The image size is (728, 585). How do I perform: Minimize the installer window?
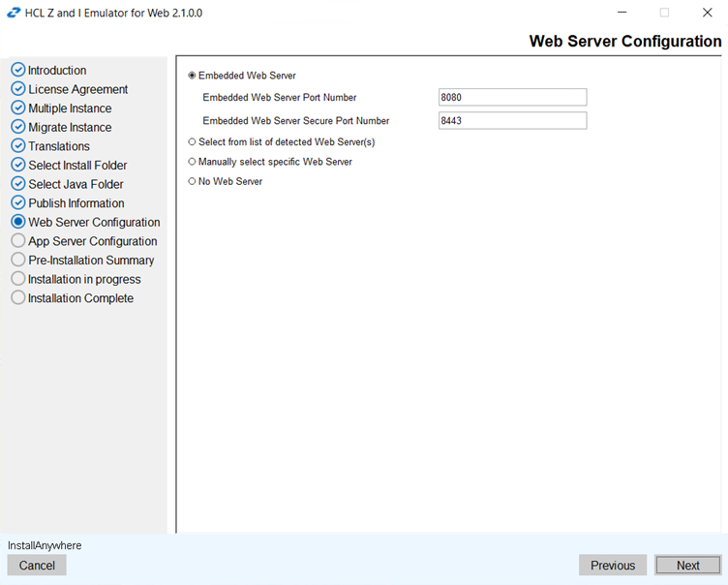[x=622, y=13]
